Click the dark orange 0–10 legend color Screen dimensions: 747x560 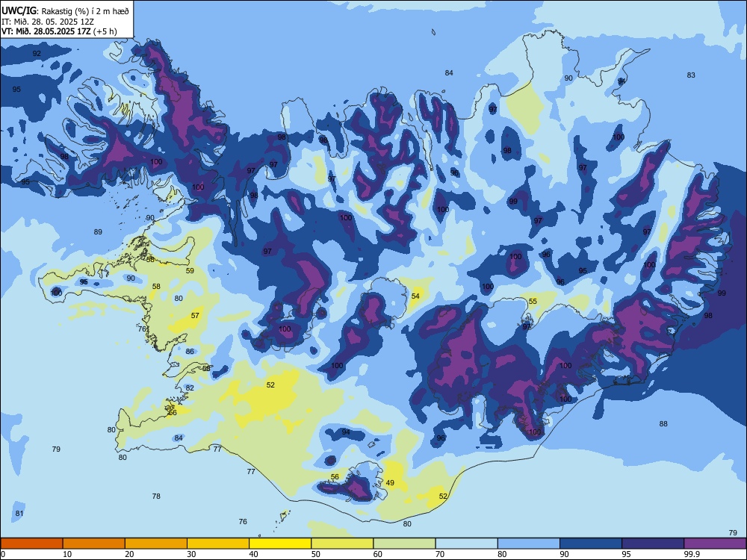31,544
